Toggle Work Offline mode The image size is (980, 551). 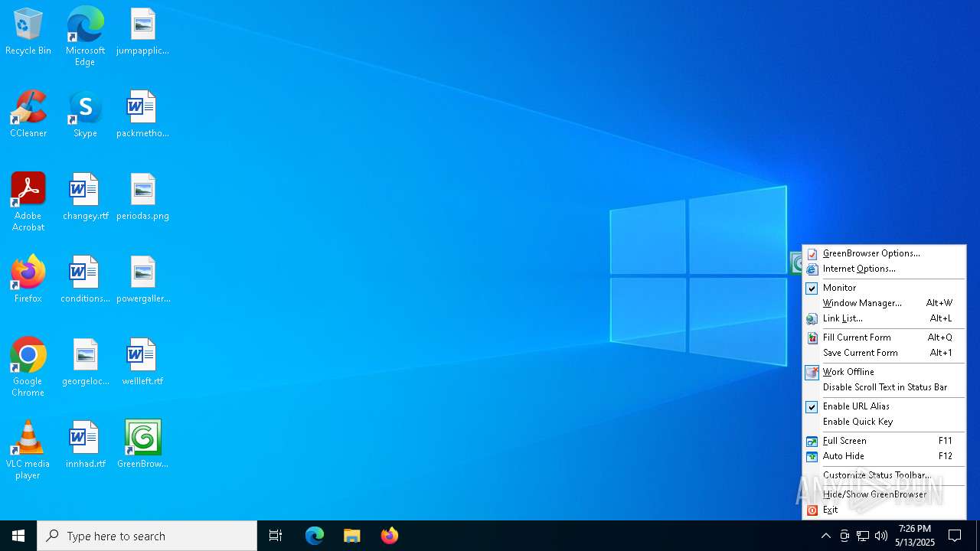(x=884, y=372)
